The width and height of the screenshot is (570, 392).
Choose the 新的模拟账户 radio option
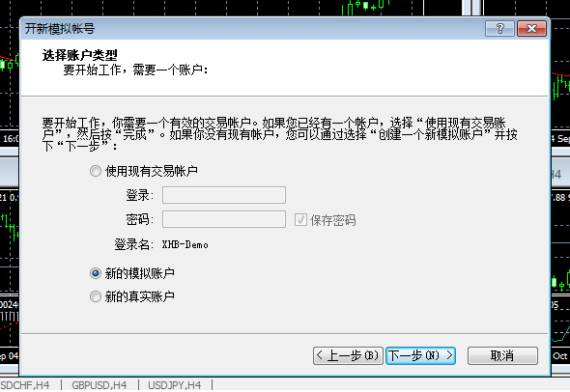(x=96, y=273)
